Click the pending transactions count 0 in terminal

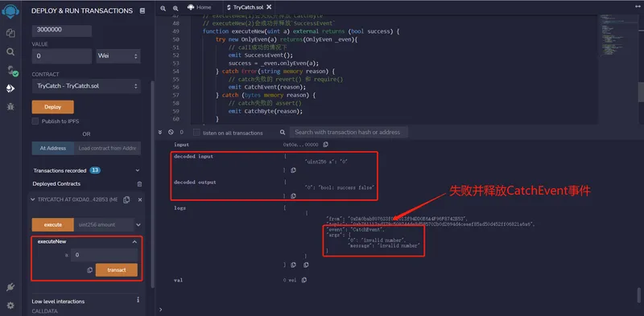182,132
